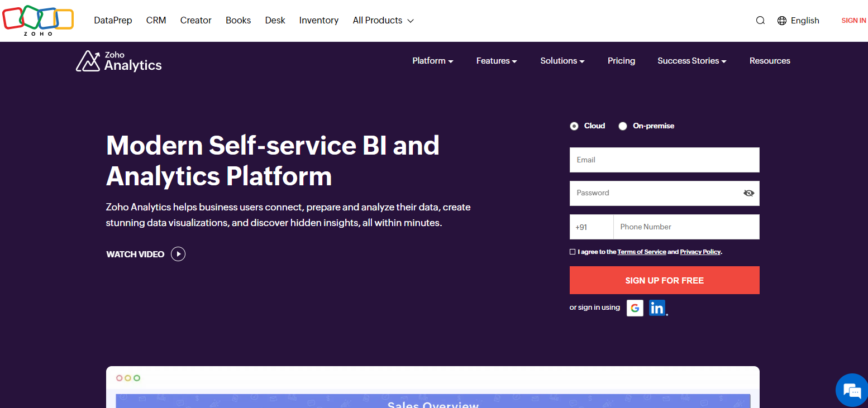Go to the Pricing page
This screenshot has width=868, height=408.
[x=622, y=61]
